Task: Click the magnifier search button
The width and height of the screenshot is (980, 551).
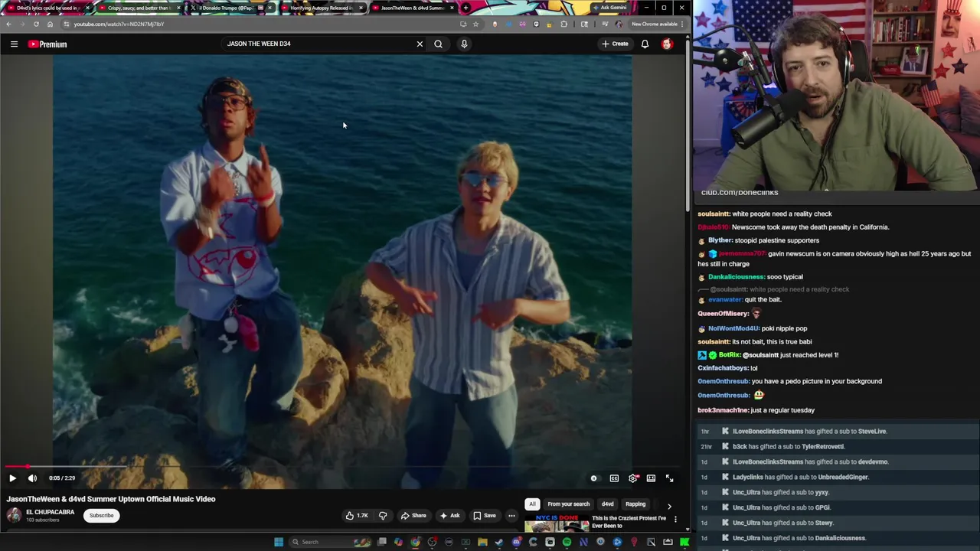Action: [x=438, y=44]
